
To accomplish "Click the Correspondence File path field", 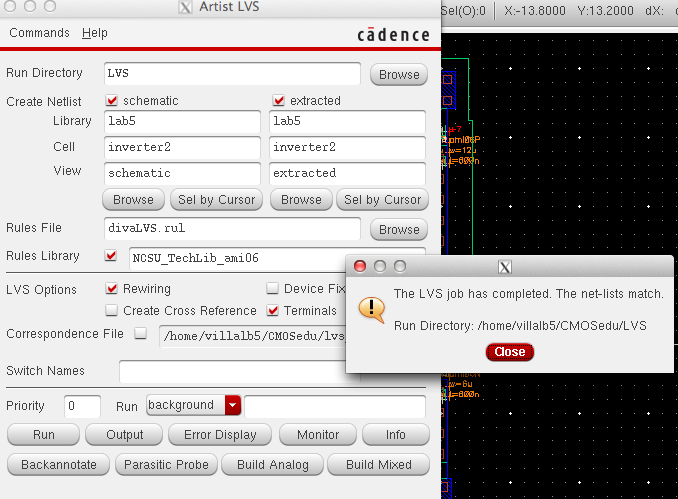I will [253, 336].
